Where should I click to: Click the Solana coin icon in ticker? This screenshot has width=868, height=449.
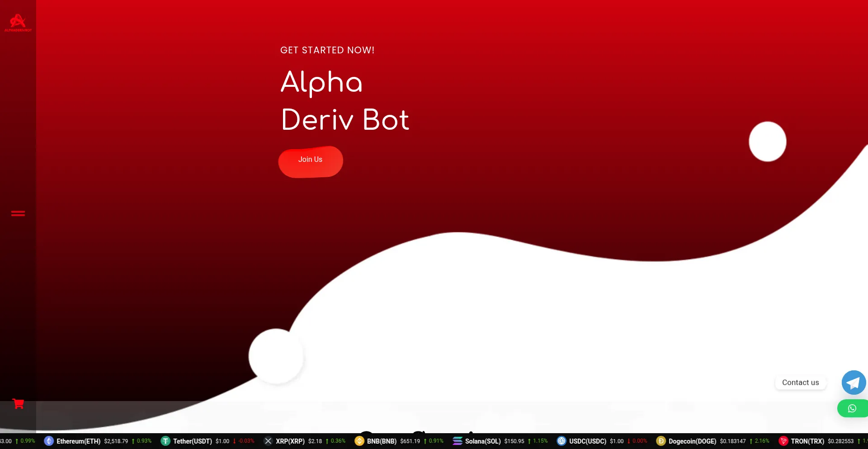point(458,441)
